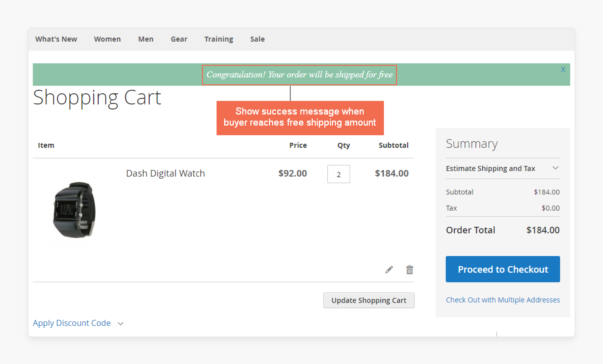Click the delete trash icon
This screenshot has width=603, height=364.
point(410,270)
